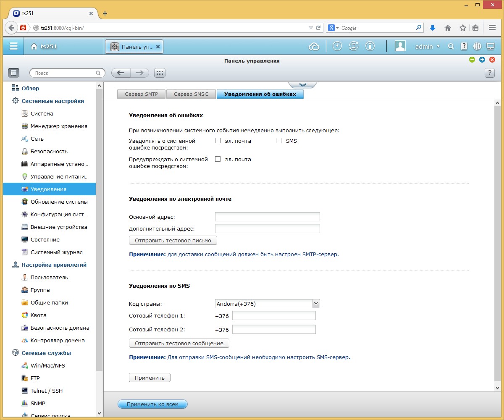Switch to the Сервер SMTP tab
The width and height of the screenshot is (504, 420).
[x=142, y=94]
